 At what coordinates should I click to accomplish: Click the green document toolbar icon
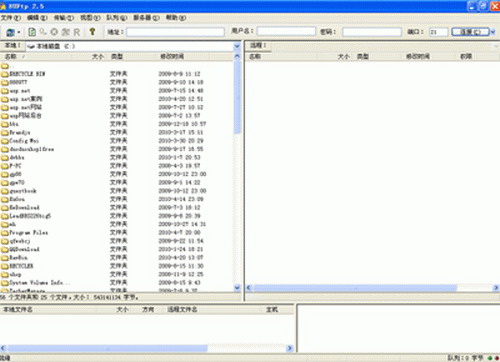32,32
